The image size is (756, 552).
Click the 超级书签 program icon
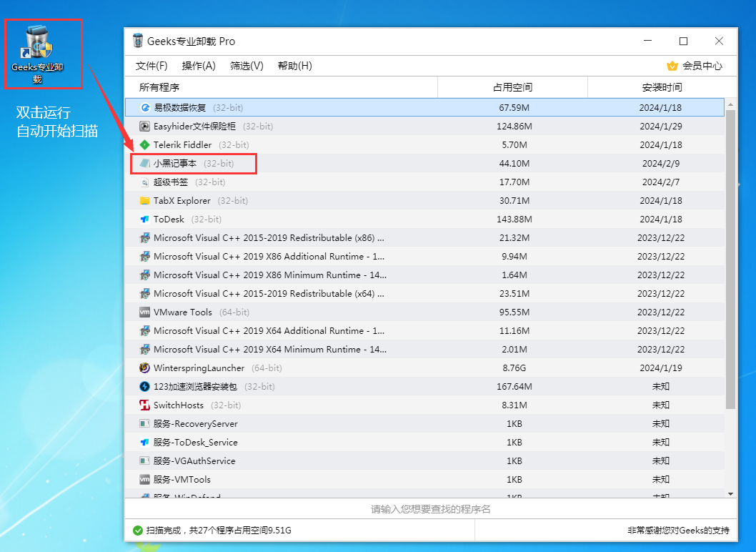pos(144,182)
